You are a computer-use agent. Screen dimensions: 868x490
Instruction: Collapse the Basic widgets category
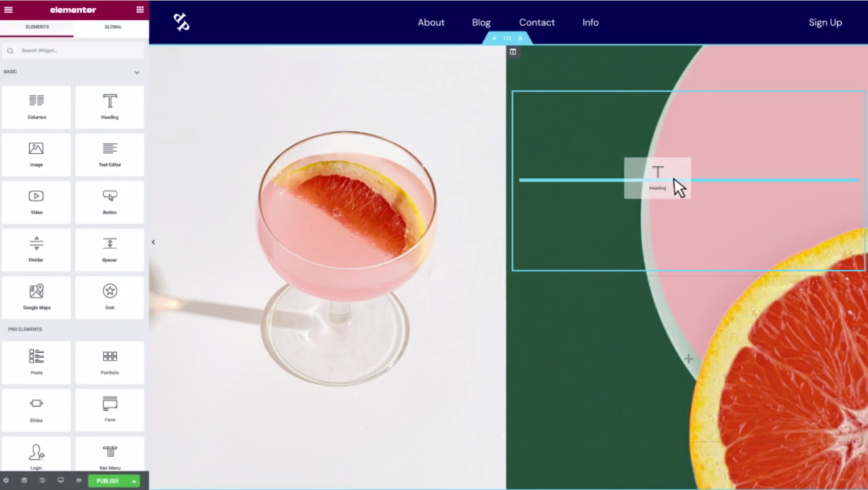[136, 72]
